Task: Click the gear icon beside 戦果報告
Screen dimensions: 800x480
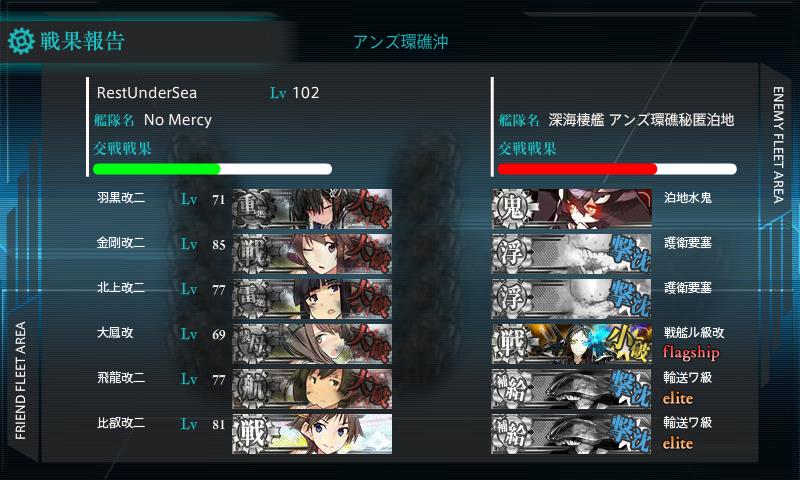Action: [x=21, y=41]
